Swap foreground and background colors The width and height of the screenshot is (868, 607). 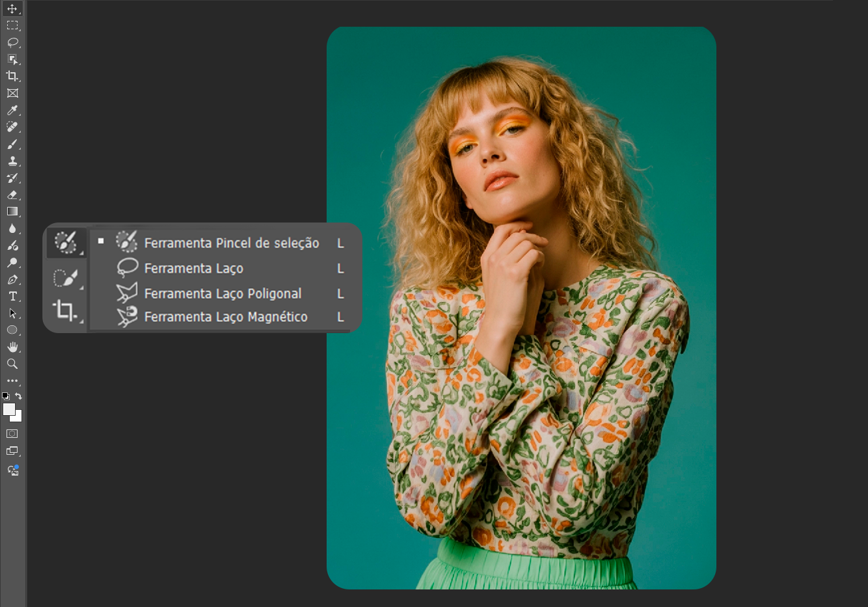(19, 396)
